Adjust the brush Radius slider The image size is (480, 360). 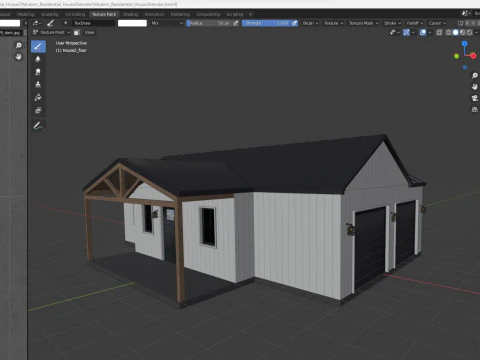[x=209, y=23]
